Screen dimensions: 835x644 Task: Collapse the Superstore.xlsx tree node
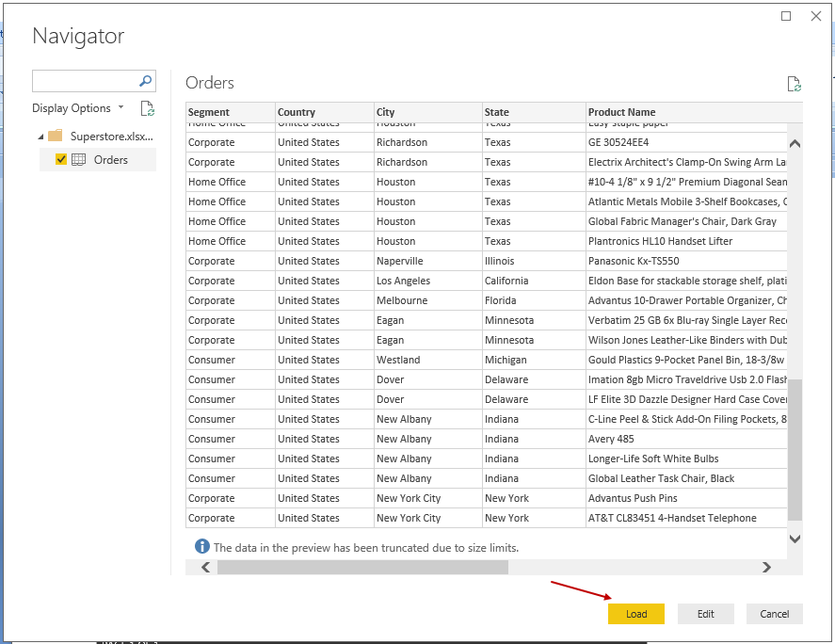tap(40, 136)
